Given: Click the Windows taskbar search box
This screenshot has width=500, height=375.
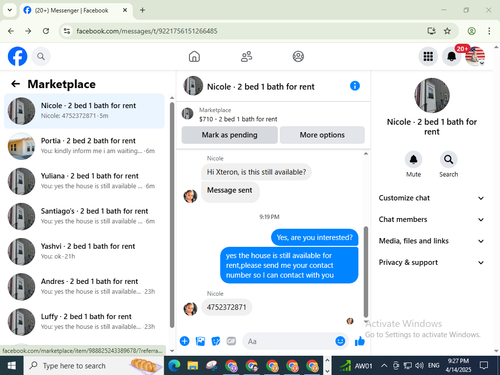Looking at the screenshot, I should 94,366.
